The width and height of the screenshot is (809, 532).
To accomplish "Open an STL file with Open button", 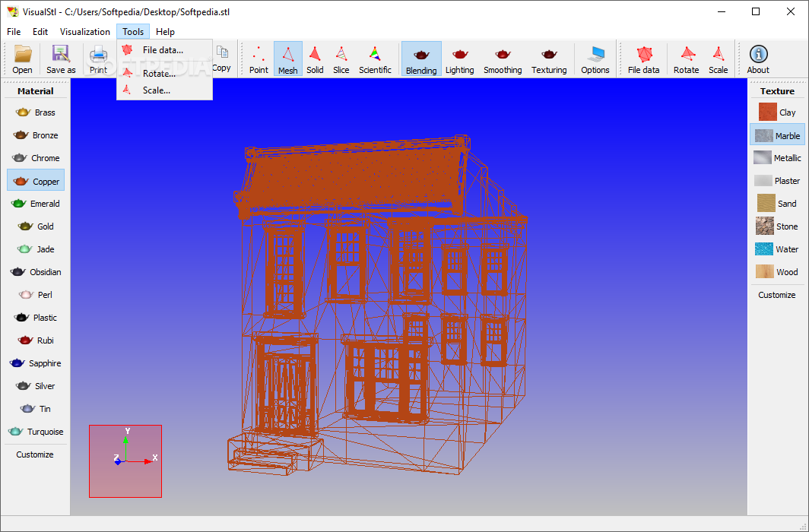I will pyautogui.click(x=22, y=59).
